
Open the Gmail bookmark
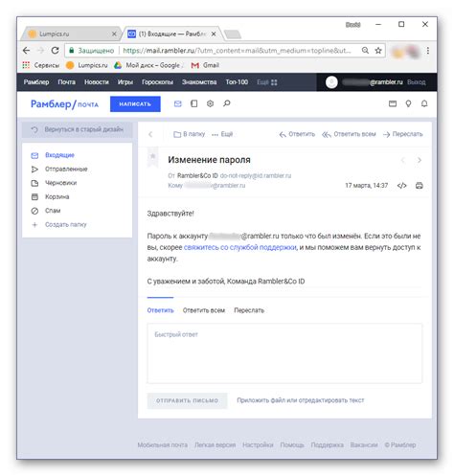[x=205, y=65]
